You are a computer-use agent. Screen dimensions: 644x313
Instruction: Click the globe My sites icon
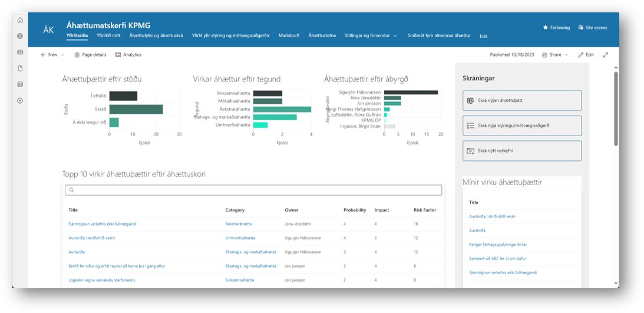(20, 36)
